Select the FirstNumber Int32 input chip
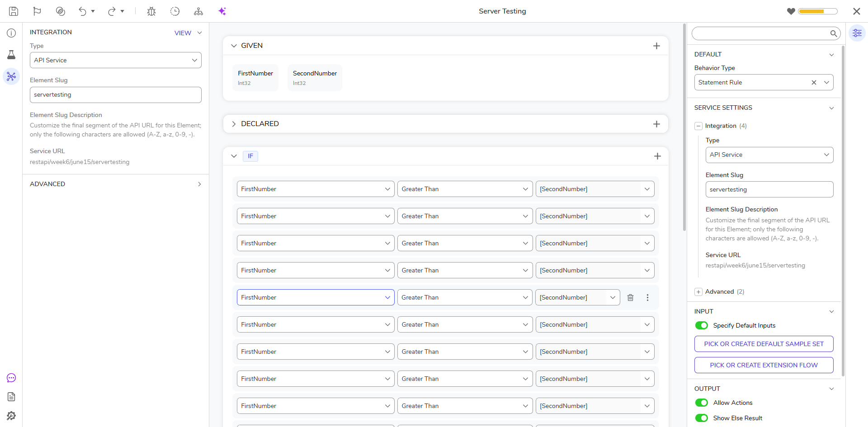This screenshot has height=427, width=868. coord(255,78)
